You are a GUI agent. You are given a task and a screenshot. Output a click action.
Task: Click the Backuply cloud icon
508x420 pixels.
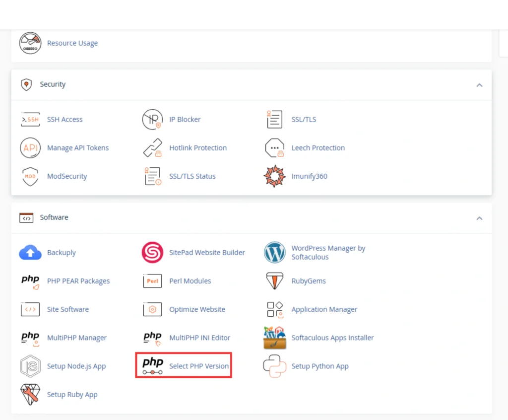tap(30, 253)
